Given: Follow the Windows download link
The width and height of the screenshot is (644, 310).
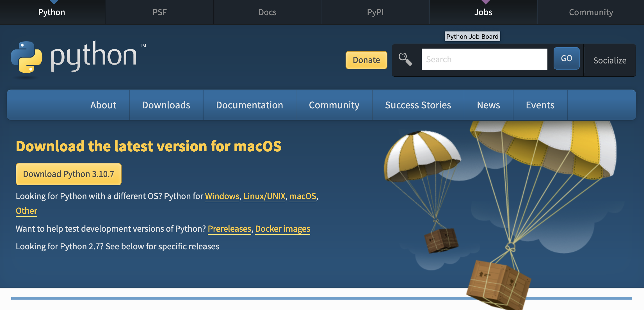Looking at the screenshot, I should 222,196.
